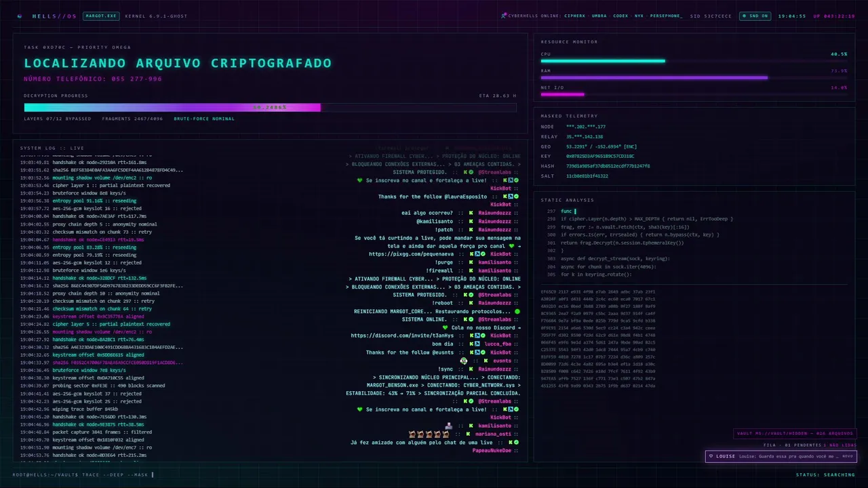Image resolution: width=868 pixels, height=488 pixels.
Task: Click the RAM usage bar
Action: 694,77
